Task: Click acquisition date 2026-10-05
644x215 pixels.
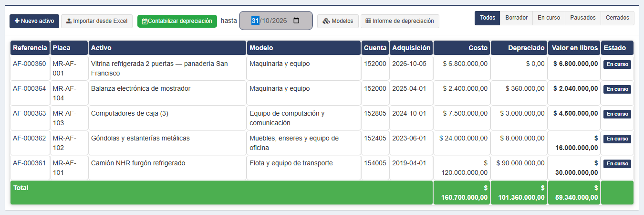Action: (409, 64)
